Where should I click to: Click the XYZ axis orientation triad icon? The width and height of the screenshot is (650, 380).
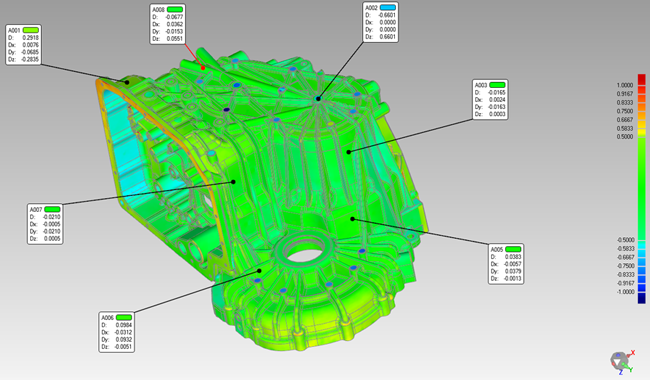click(x=622, y=362)
